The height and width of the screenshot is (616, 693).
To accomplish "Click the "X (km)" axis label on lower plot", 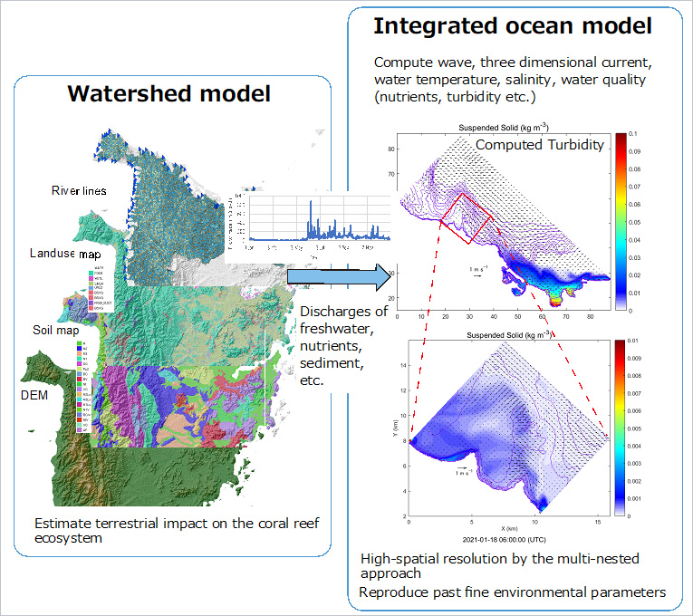I will [x=505, y=526].
